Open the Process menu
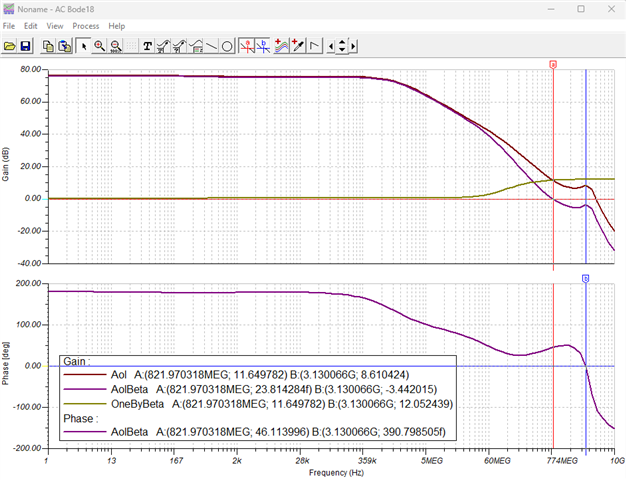Screen dimensions: 626x480 [85, 26]
